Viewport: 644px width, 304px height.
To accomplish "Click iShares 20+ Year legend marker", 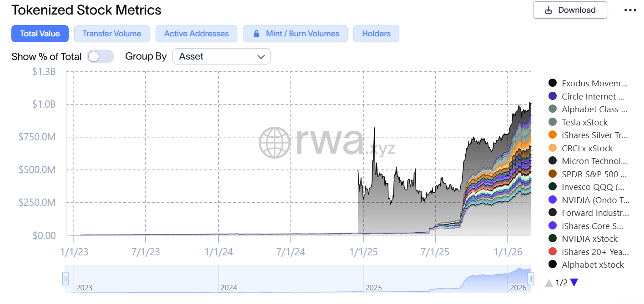I will pyautogui.click(x=553, y=252).
